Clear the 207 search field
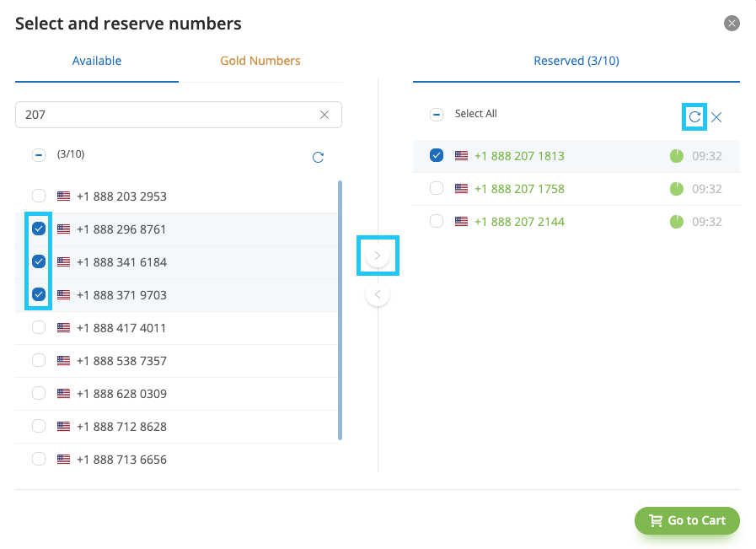The width and height of the screenshot is (756, 549). click(324, 115)
